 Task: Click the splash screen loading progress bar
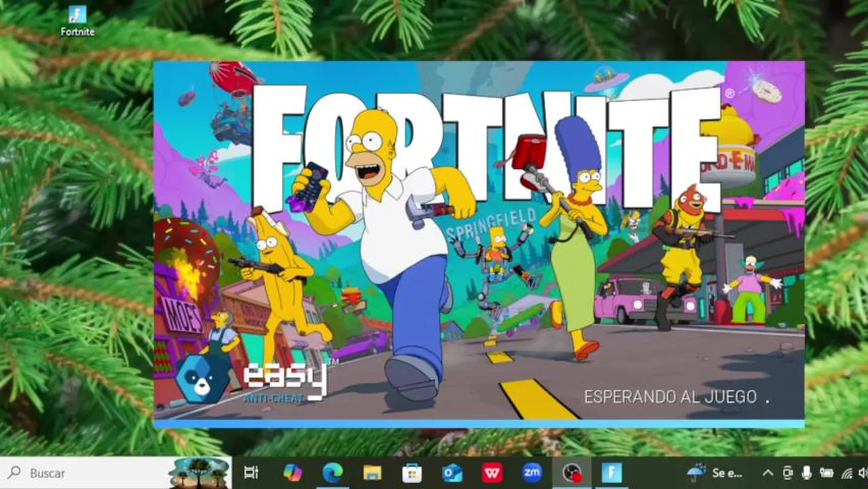(479, 424)
